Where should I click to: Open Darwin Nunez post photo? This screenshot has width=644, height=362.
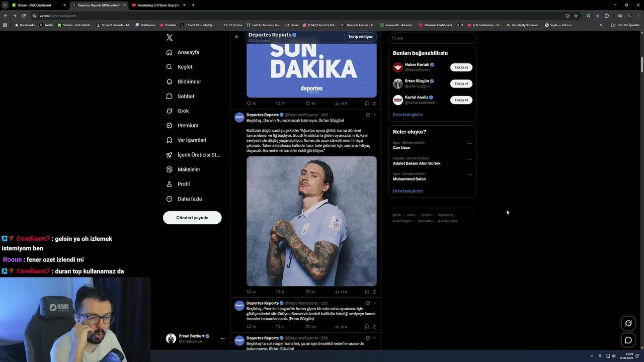(x=311, y=221)
